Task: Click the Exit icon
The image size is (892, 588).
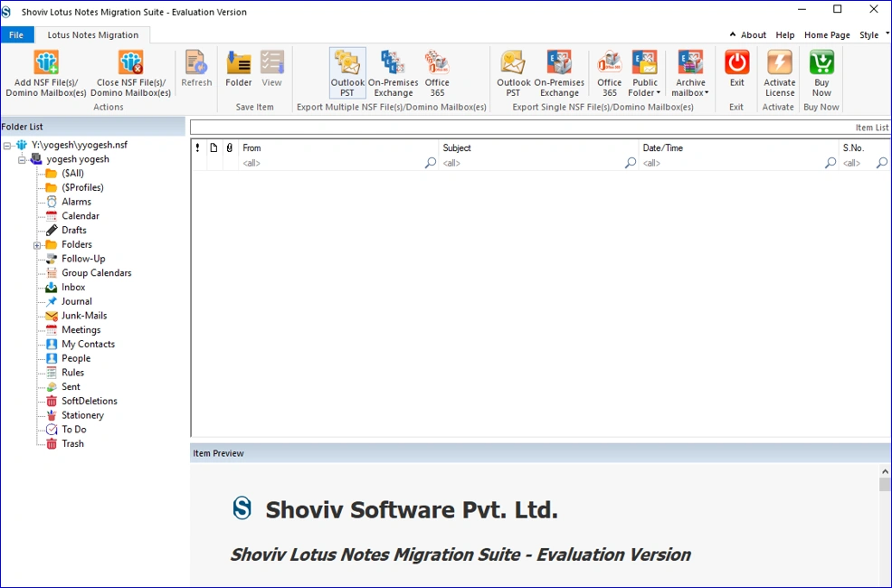Action: point(736,71)
